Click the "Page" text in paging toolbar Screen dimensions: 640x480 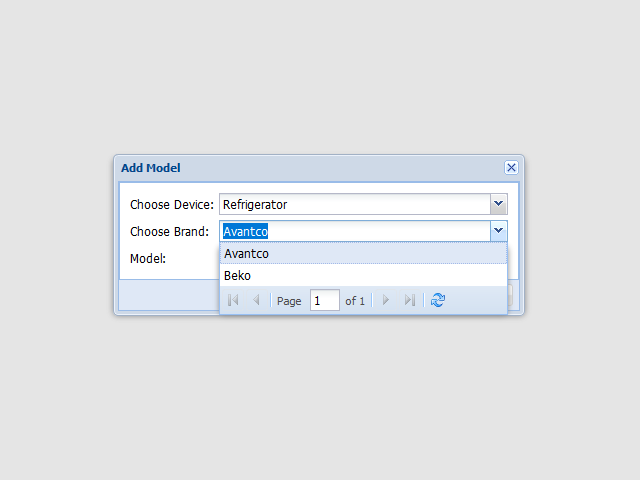pyautogui.click(x=289, y=301)
